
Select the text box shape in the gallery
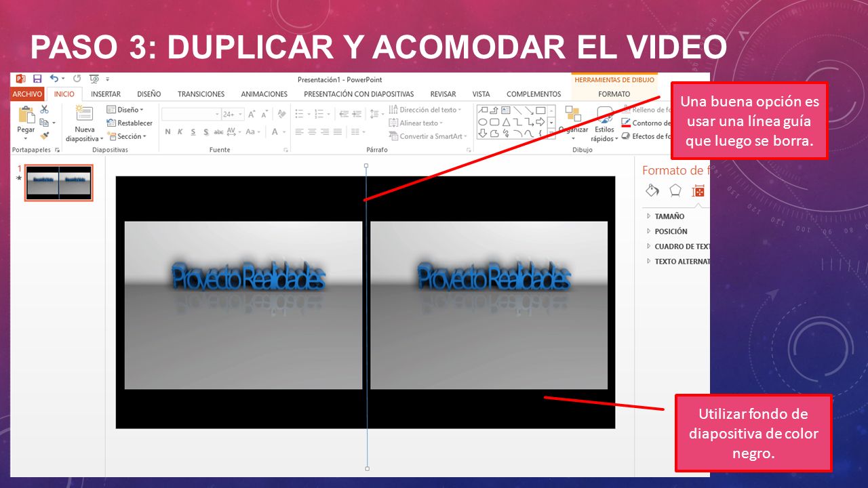506,110
